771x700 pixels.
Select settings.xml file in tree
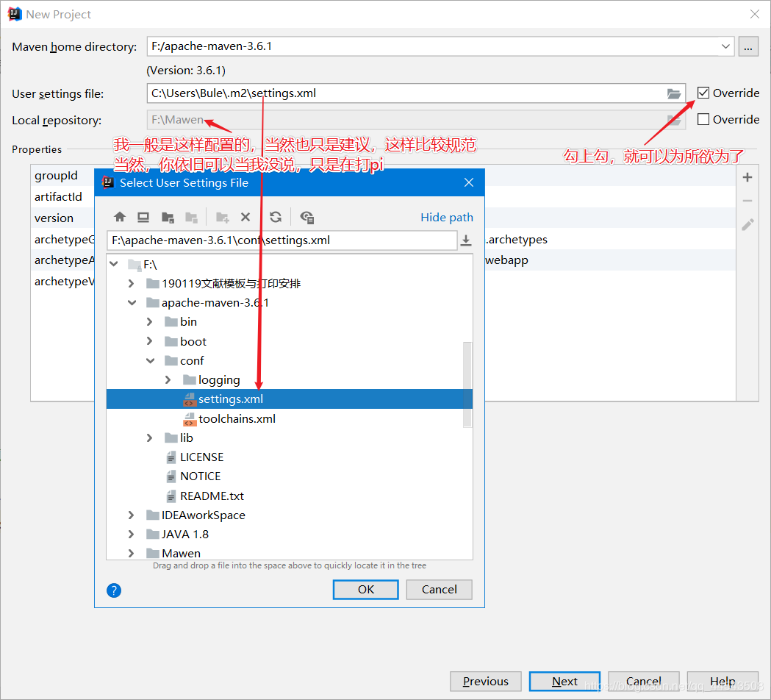click(289, 399)
